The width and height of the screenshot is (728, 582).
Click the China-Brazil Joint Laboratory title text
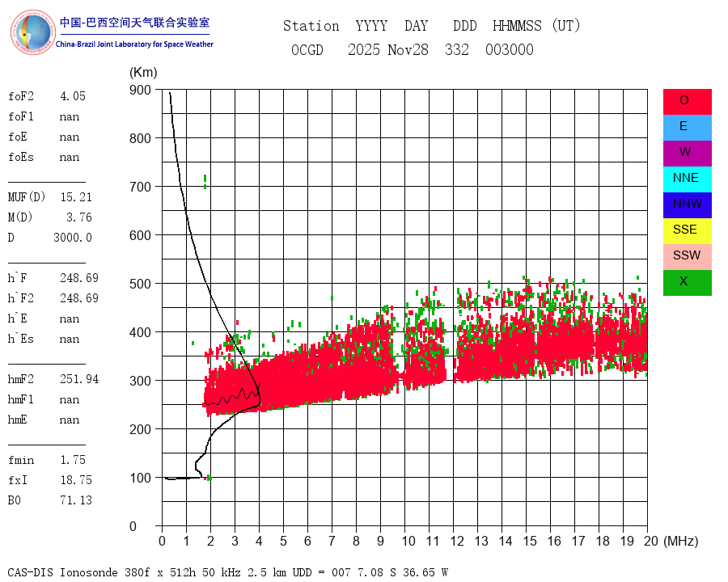pos(134,44)
